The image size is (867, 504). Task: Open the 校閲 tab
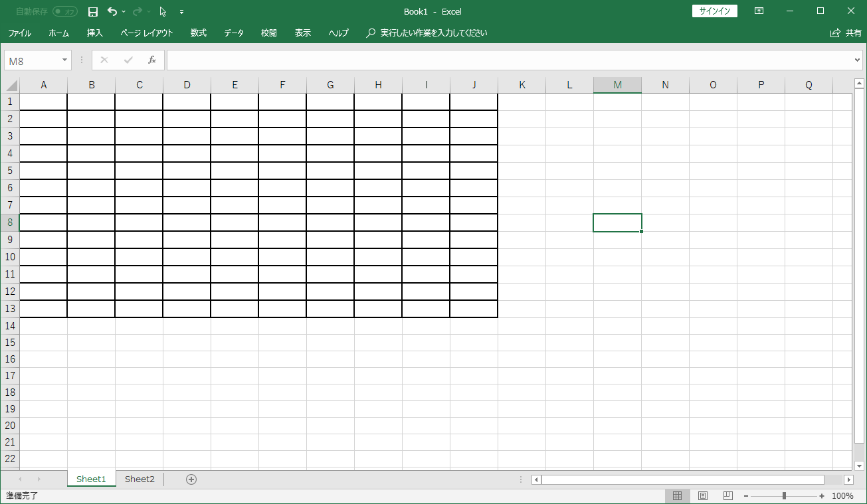pos(269,33)
